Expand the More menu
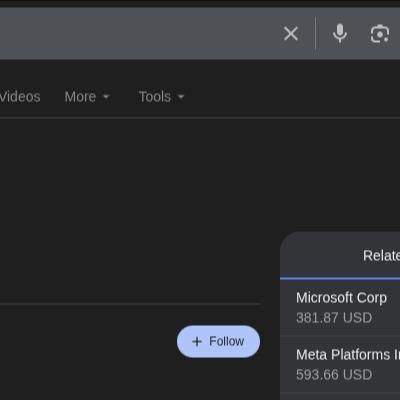Image resolution: width=400 pixels, height=400 pixels. pyautogui.click(x=87, y=97)
